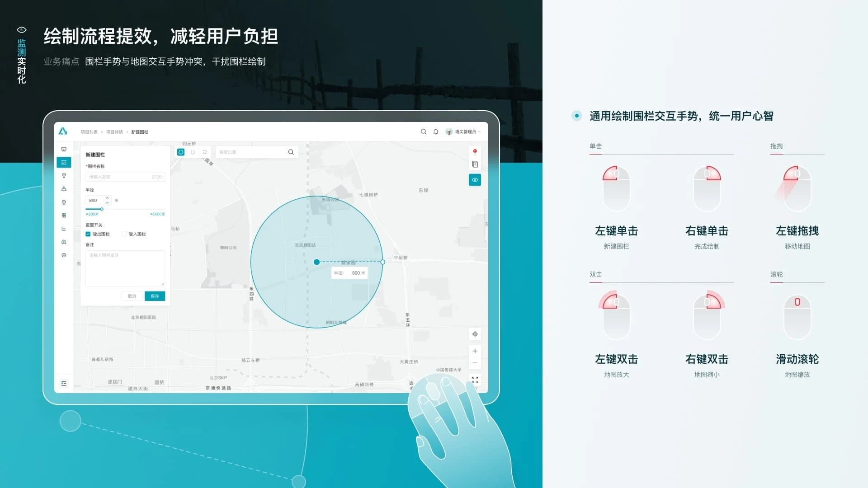Image resolution: width=868 pixels, height=488 pixels.
Task: Zoom in the map with plus button
Action: click(475, 351)
